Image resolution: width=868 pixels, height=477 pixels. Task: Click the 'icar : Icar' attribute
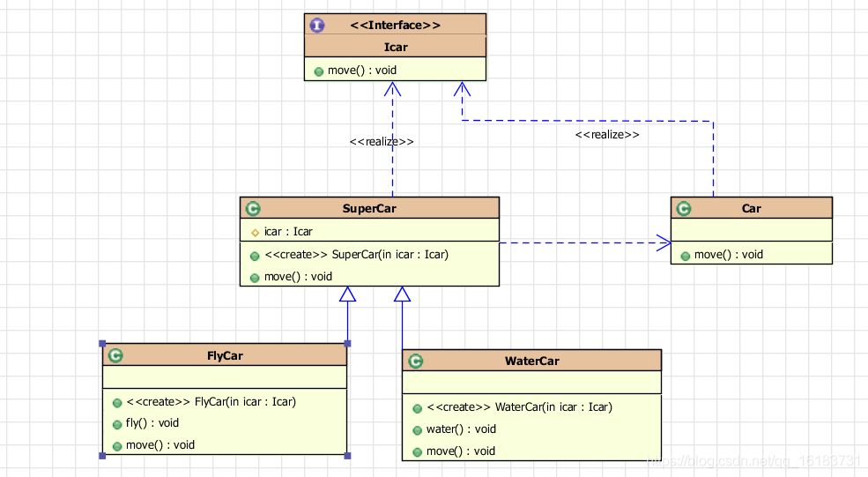[288, 232]
